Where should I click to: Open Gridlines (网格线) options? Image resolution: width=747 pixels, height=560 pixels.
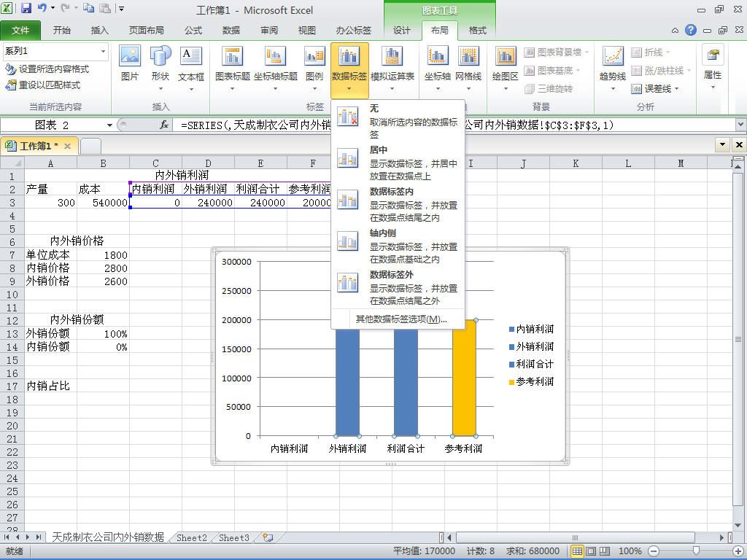point(468,66)
